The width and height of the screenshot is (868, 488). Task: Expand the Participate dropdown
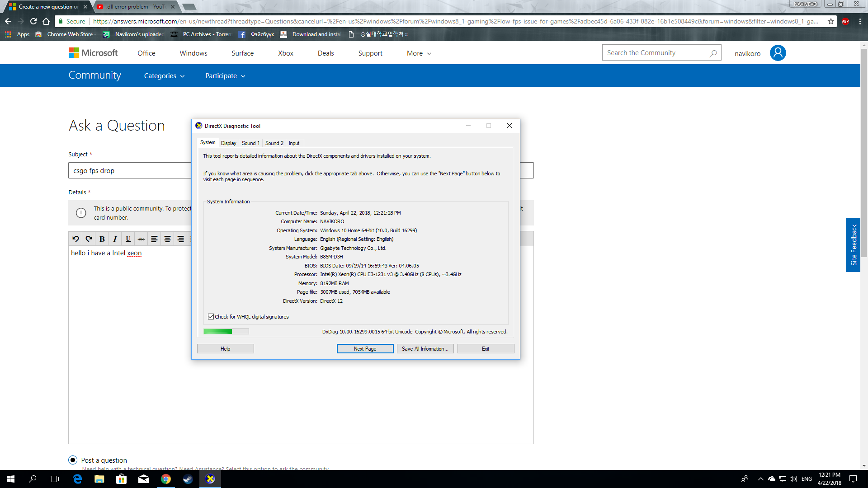point(225,76)
